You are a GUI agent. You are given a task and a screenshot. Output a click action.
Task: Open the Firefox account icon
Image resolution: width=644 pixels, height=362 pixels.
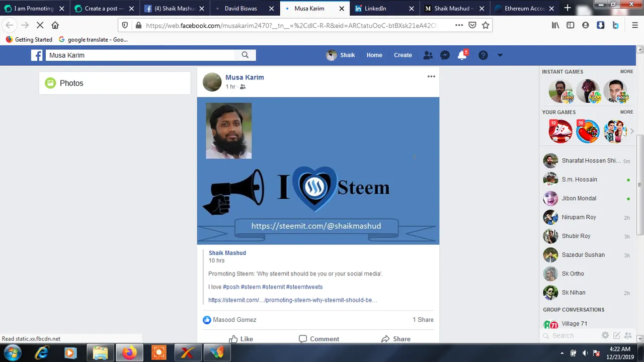(585, 25)
